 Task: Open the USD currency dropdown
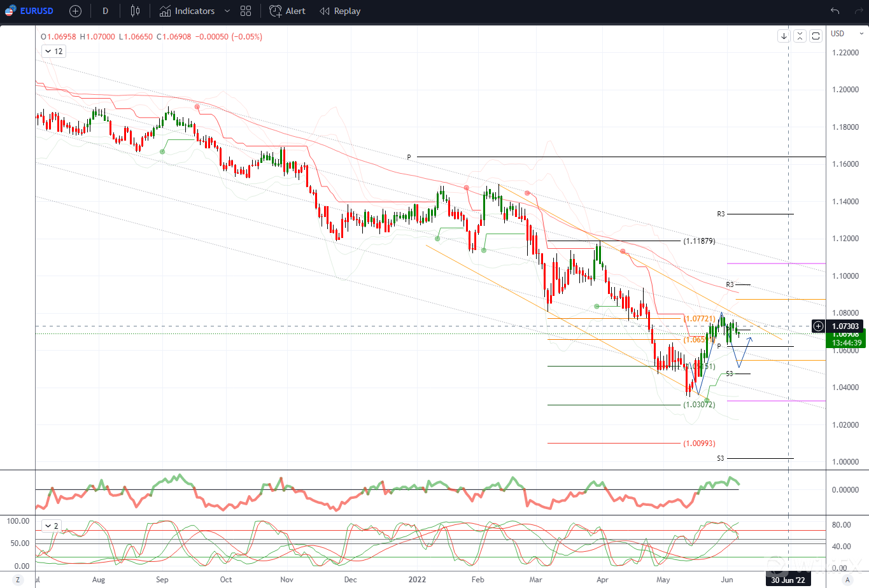(x=848, y=34)
